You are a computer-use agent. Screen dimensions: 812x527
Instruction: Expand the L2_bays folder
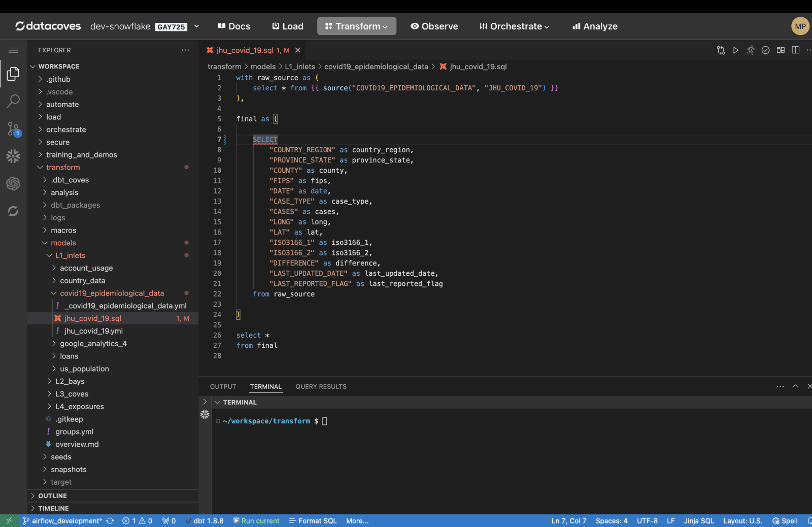[x=70, y=381]
